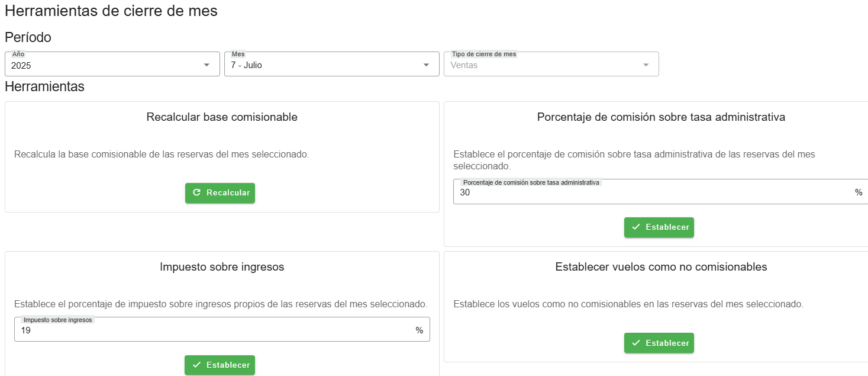
Task: Expand the Tipo de cierre de mes arrow
Action: pos(646,65)
